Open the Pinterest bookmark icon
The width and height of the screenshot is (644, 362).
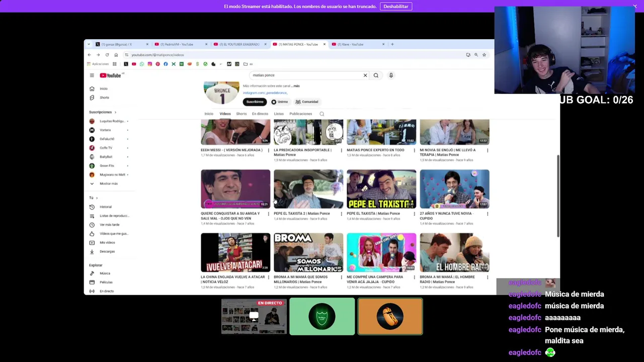(157, 64)
